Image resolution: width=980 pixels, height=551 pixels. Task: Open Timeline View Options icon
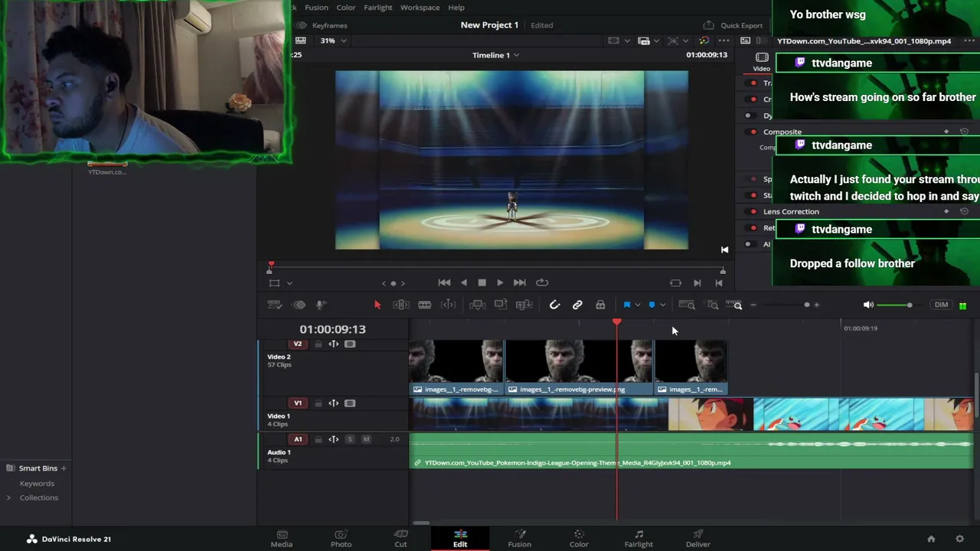(274, 305)
